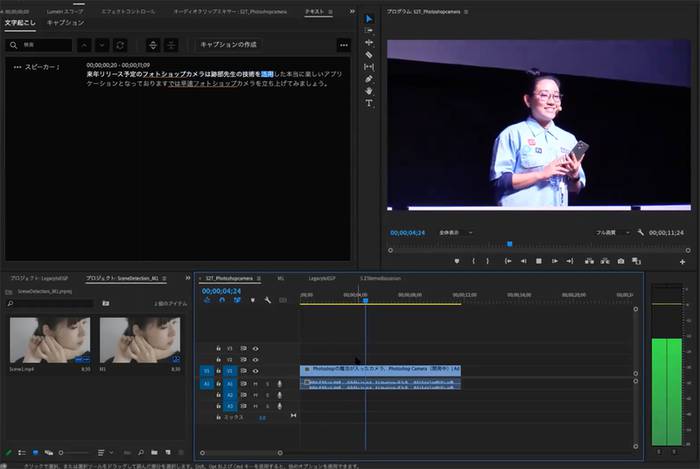Toggle linked selection in timeline

[x=237, y=300]
